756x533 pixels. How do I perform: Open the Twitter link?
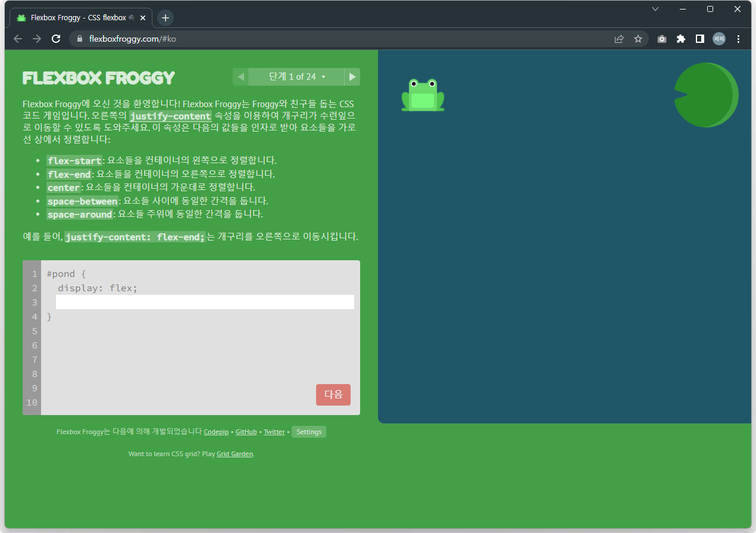click(x=274, y=432)
